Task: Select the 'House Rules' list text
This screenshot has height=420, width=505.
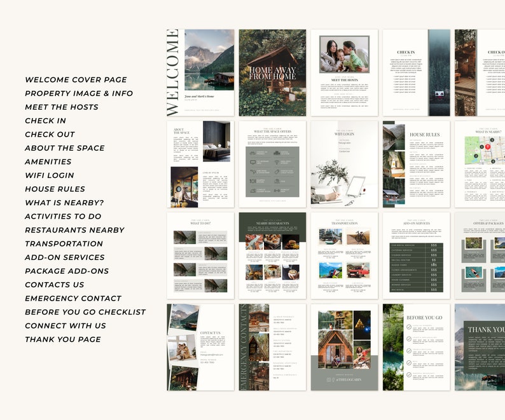Action: pyautogui.click(x=55, y=189)
